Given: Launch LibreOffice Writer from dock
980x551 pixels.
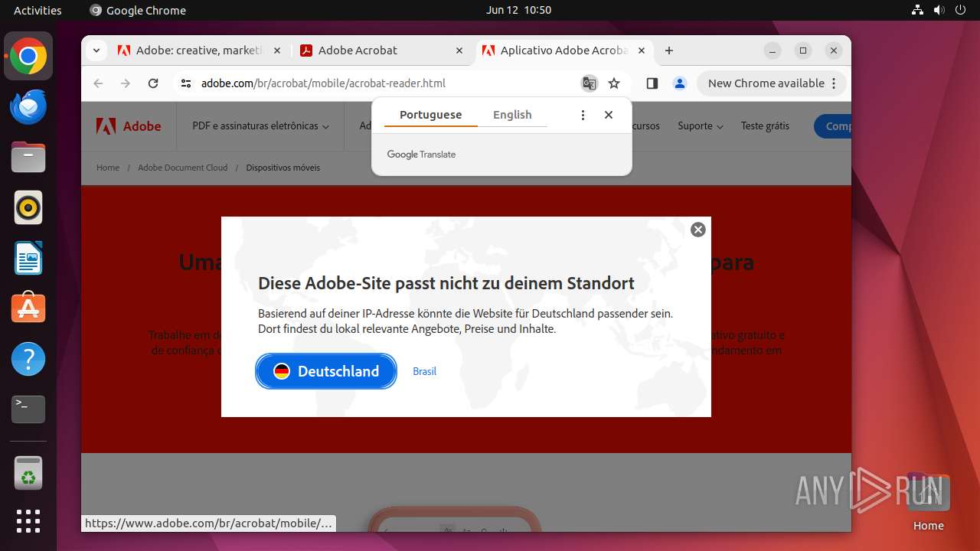Looking at the screenshot, I should coord(28,258).
